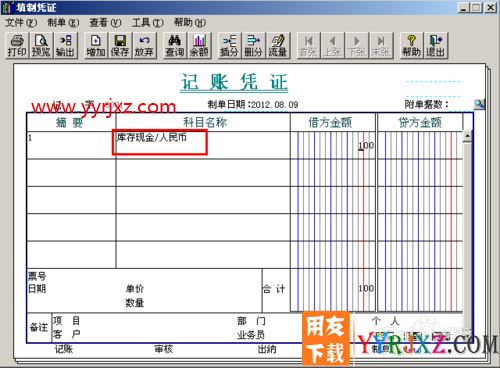Click the 输出 export icon
The image size is (500, 368).
pyautogui.click(x=65, y=46)
